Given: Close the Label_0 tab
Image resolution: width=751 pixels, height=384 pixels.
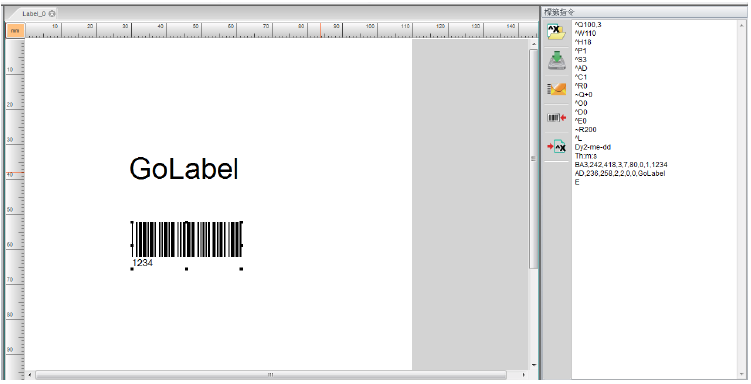Looking at the screenshot, I should pyautogui.click(x=52, y=13).
